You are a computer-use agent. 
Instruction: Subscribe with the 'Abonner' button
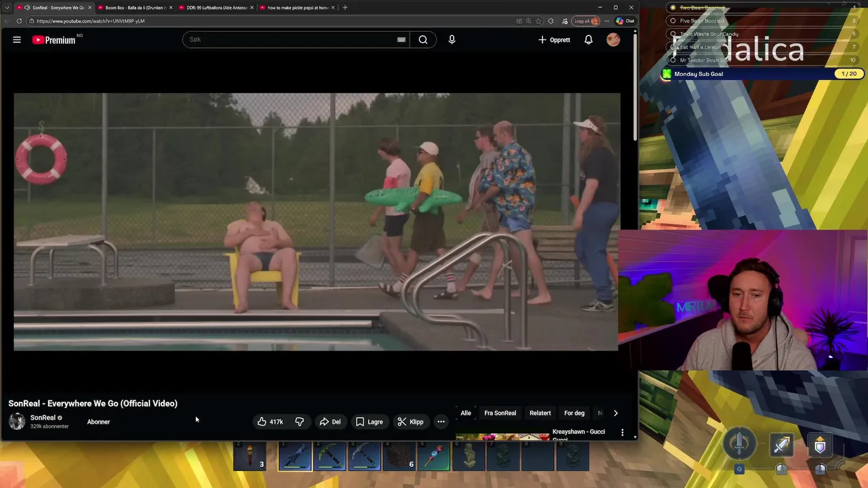98,422
